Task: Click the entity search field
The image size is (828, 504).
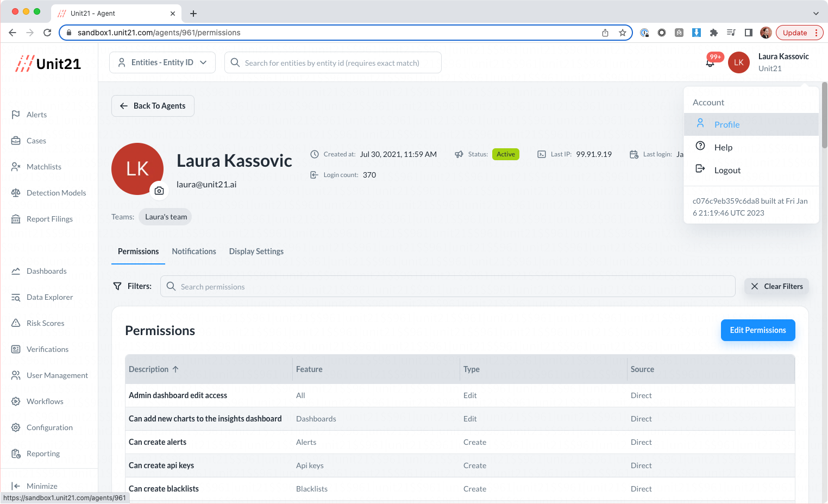Action: 333,62
